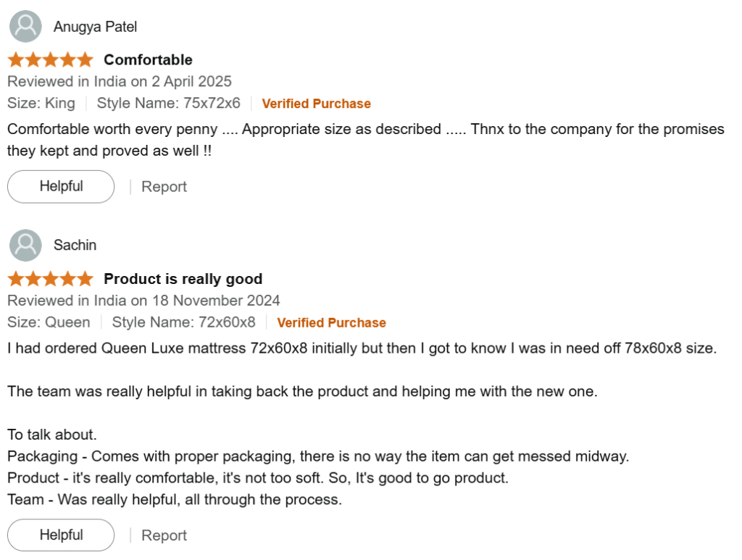
Task: Select the 'Style Name: 72x60x8' text
Action: coord(183,322)
